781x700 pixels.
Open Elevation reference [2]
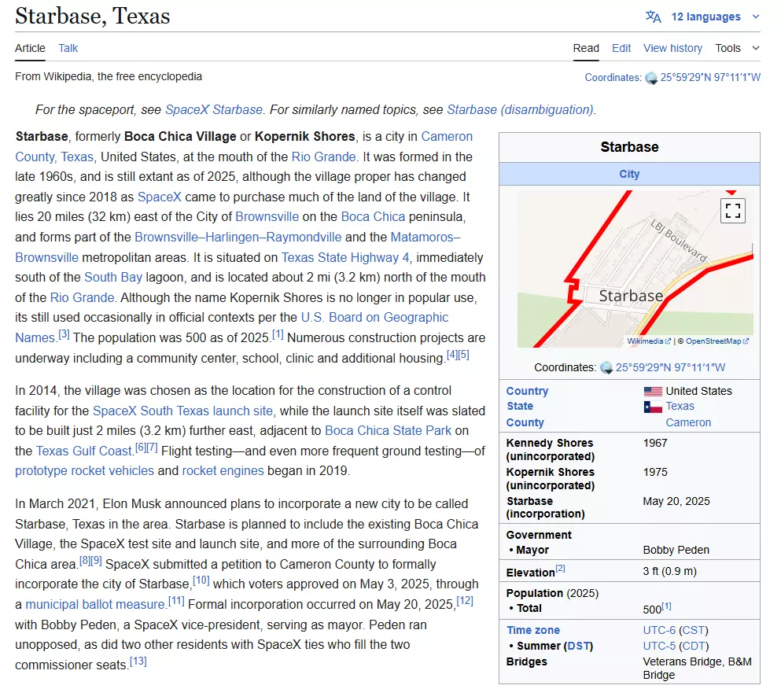[560, 569]
